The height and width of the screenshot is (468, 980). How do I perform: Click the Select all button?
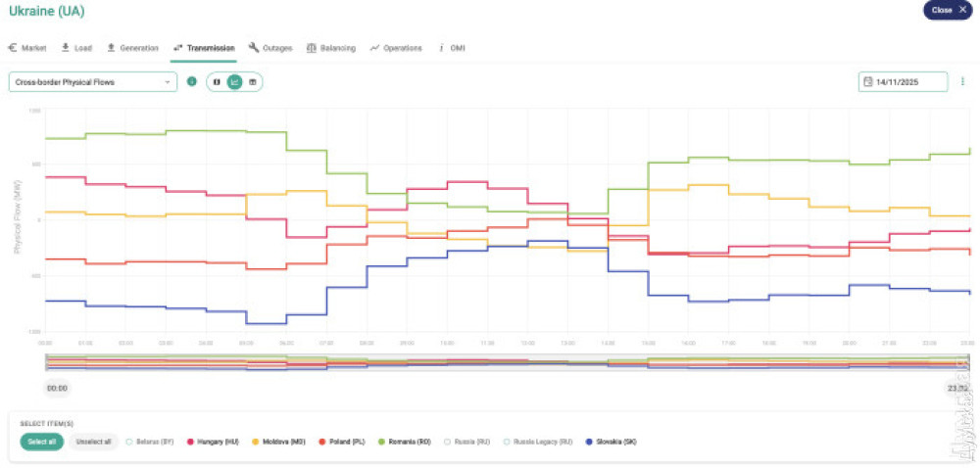coord(41,442)
